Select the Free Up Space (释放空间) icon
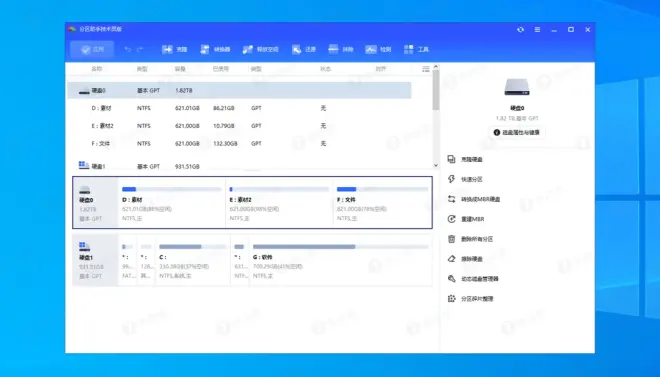Screen dimensions: 660x377 point(248,49)
